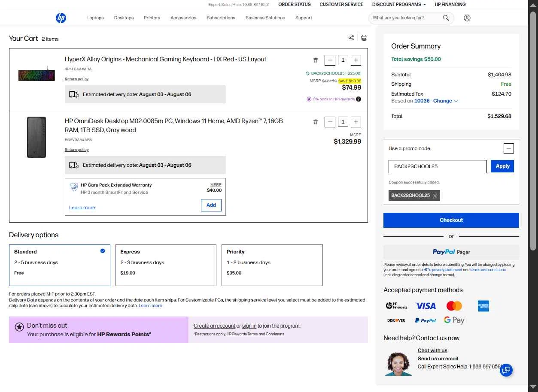Image resolution: width=538 pixels, height=392 pixels.
Task: Click the HP Rewards star icon banner
Action: pos(19,327)
